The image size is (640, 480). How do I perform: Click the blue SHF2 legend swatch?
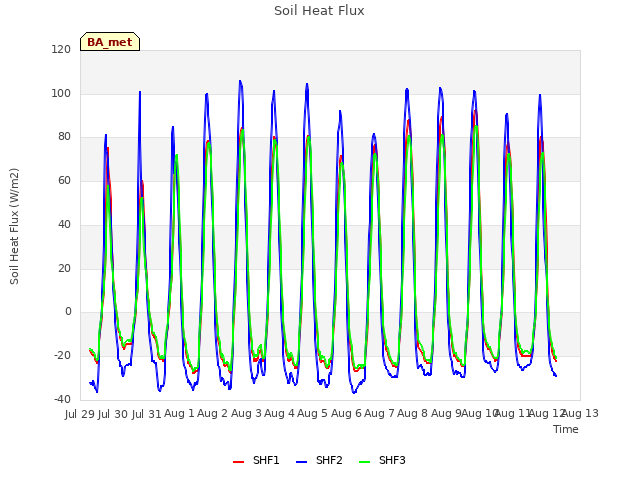click(x=301, y=462)
